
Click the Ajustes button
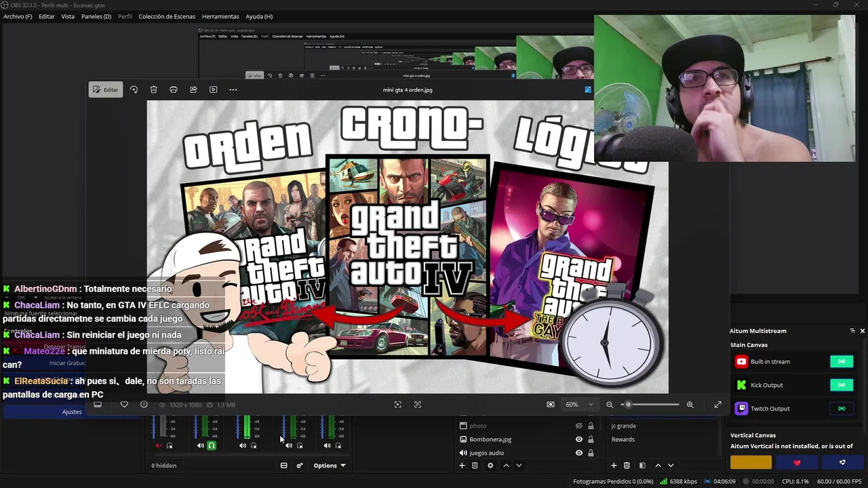click(x=72, y=411)
